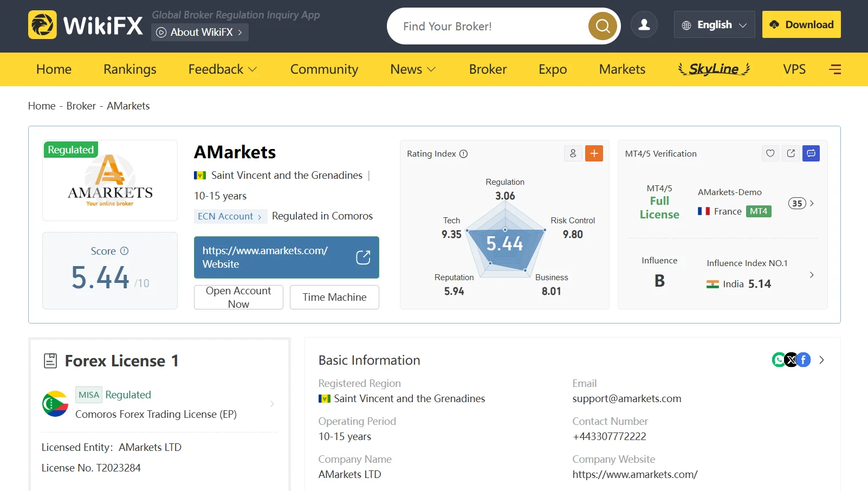Click the person icon in Rating Index panel
Screen dimensions: 868x491
(x=573, y=153)
